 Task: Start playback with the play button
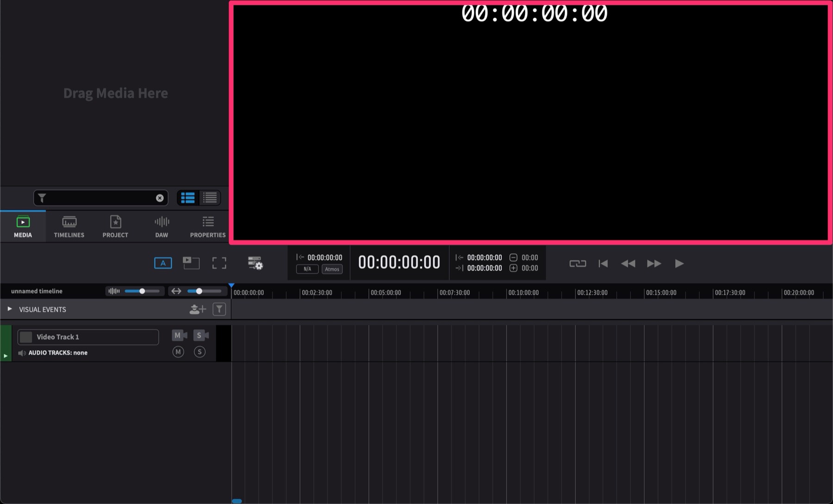click(679, 264)
